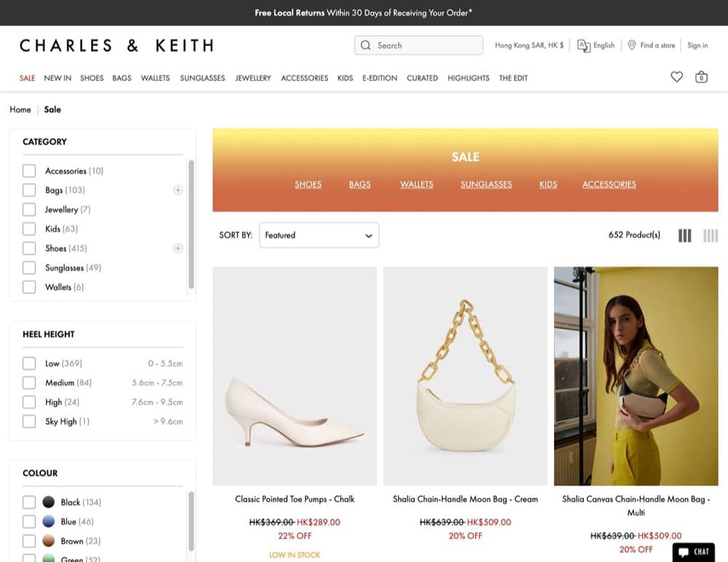Click the language translate icon
The image size is (728, 562).
584,46
